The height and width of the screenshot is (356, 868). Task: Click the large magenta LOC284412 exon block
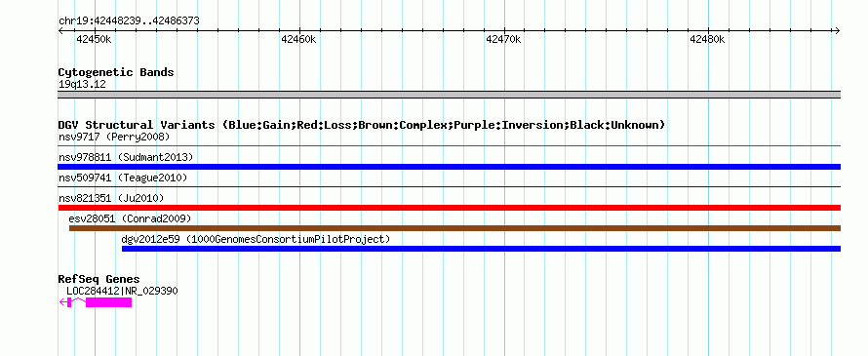108,302
